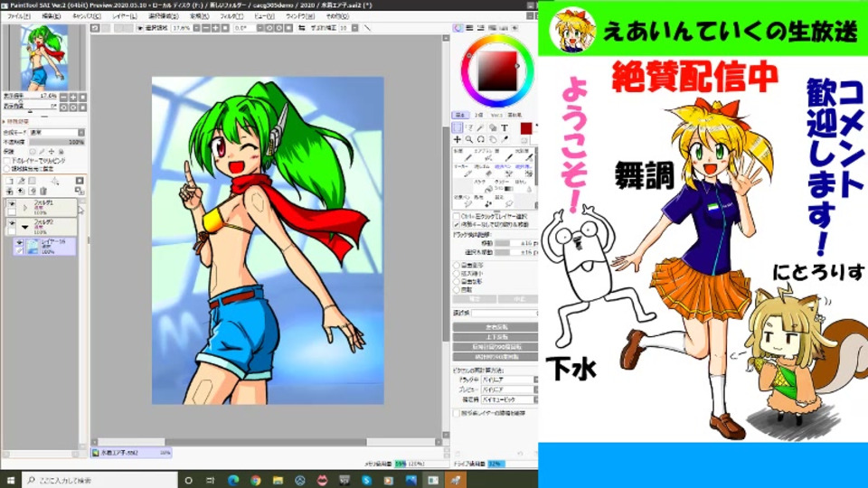Expand the フォルダ1 folder
Screen dimensions: 868x488
click(25, 208)
